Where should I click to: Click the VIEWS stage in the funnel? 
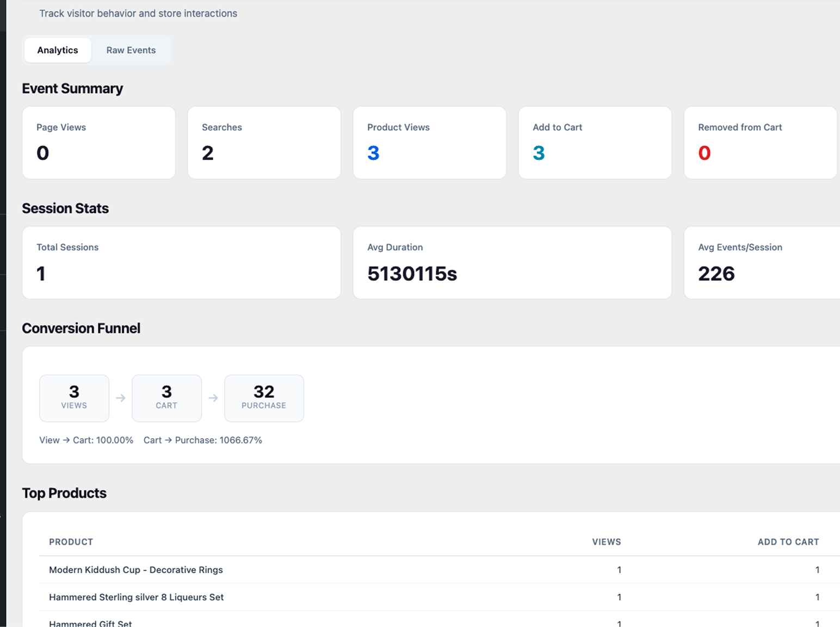[x=74, y=398]
